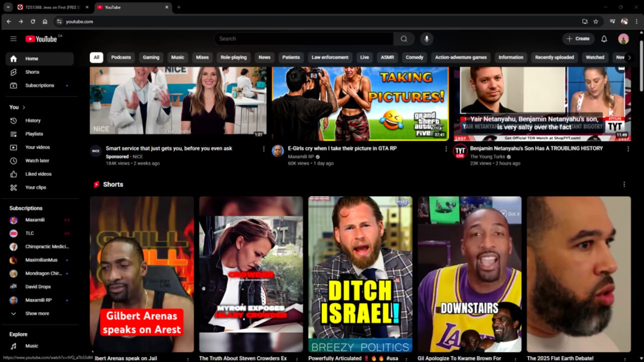
Task: Open Maxamili channel subscription
Action: click(x=40, y=220)
